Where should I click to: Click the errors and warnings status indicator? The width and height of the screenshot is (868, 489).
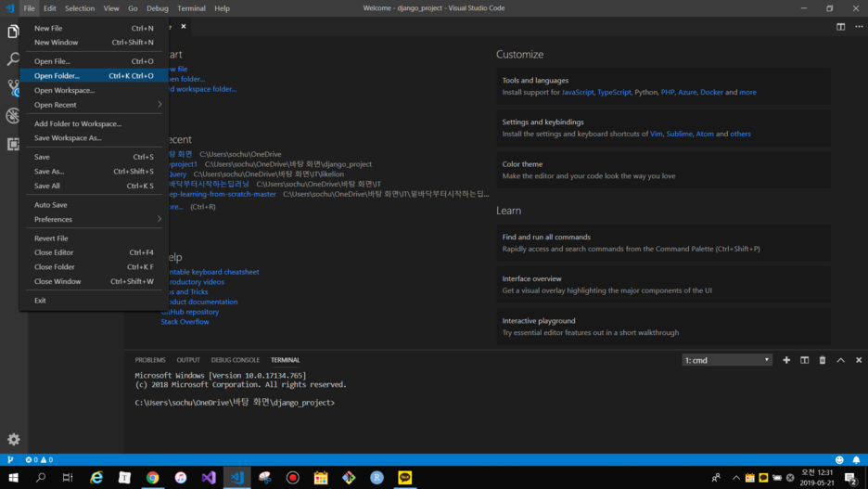point(39,459)
